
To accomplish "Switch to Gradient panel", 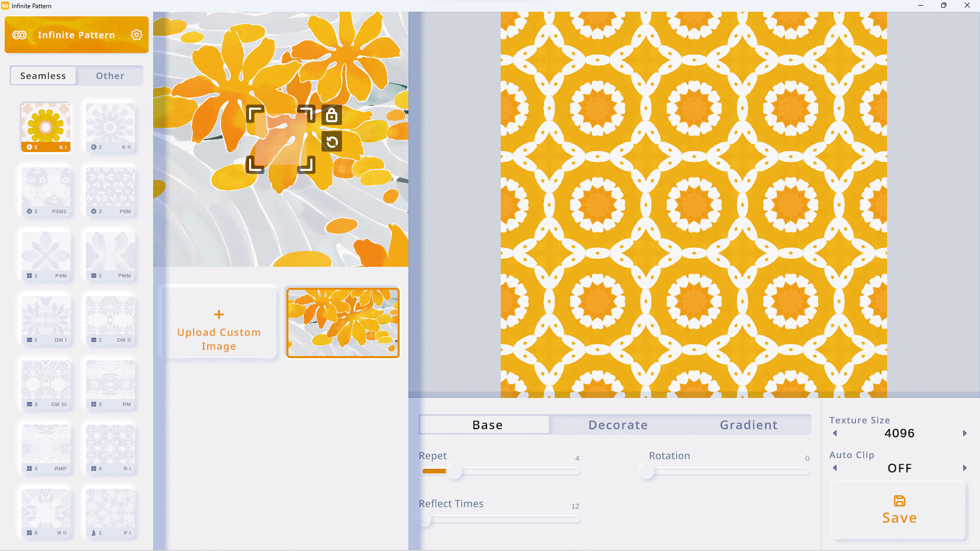I will pos(748,424).
